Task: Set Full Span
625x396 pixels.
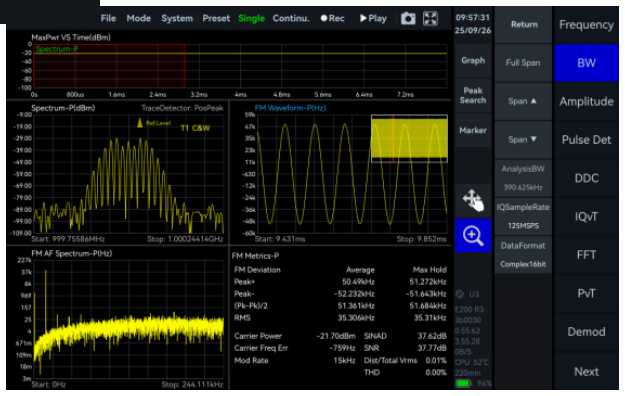Action: [523, 63]
